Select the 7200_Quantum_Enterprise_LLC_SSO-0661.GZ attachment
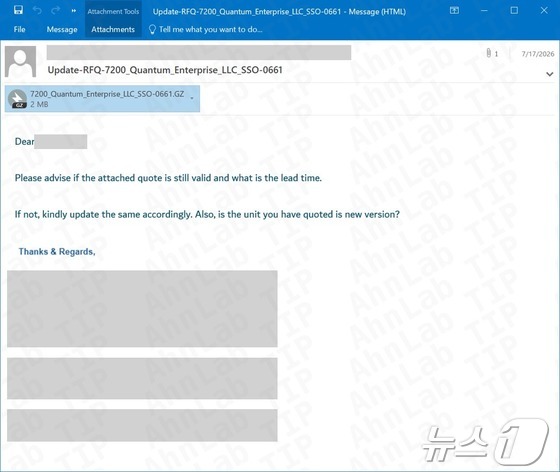The height and width of the screenshot is (472, 560). pyautogui.click(x=102, y=99)
